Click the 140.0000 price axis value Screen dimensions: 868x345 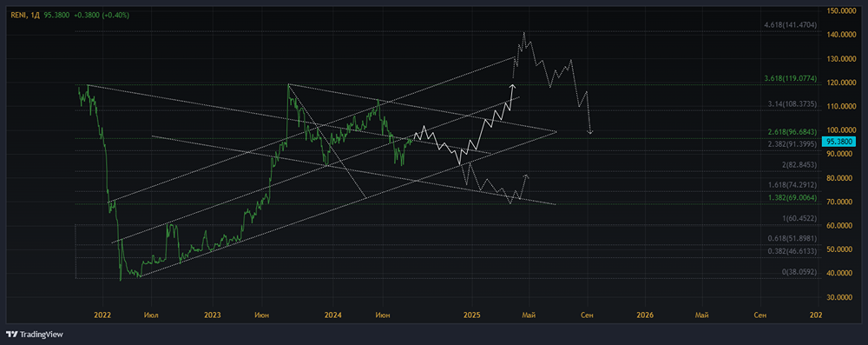tap(841, 35)
